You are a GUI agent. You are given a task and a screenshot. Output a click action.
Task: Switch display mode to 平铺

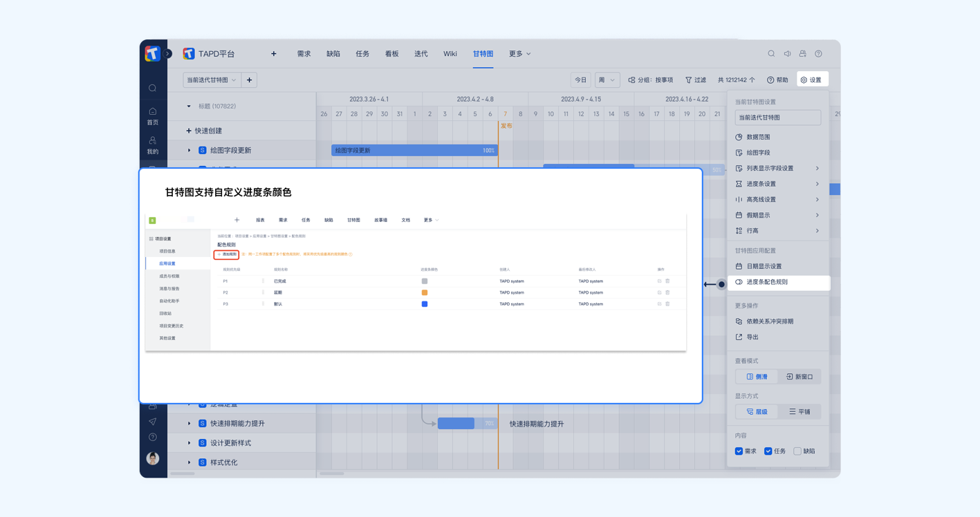coord(799,412)
